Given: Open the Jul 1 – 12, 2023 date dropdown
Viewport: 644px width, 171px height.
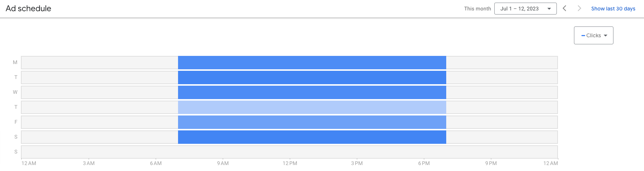Looking at the screenshot, I should pos(525,9).
